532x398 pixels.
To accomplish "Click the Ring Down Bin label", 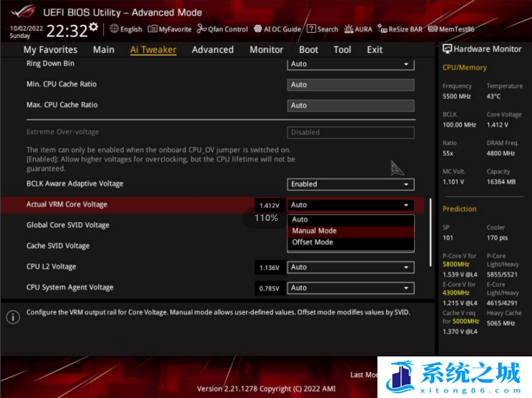I will click(50, 64).
